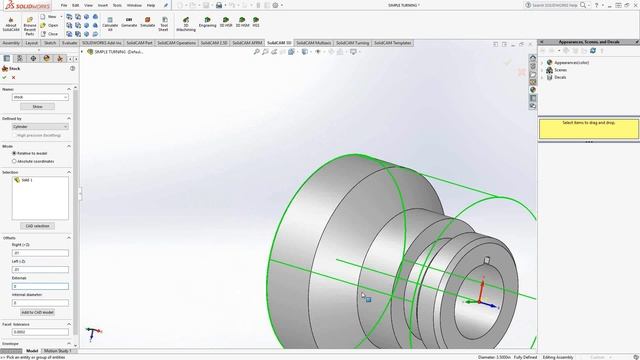Click the Internal diameter field
This screenshot has width=640, height=360.
(x=40, y=303)
